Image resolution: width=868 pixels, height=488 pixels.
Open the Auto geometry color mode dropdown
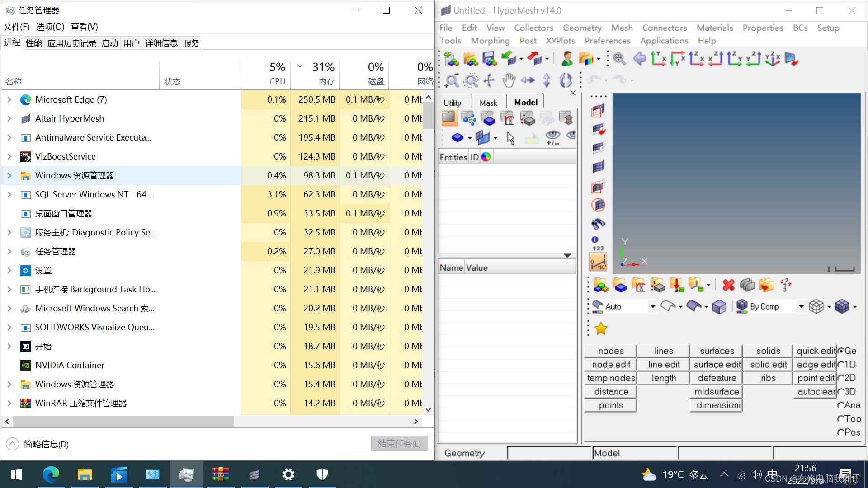(652, 306)
